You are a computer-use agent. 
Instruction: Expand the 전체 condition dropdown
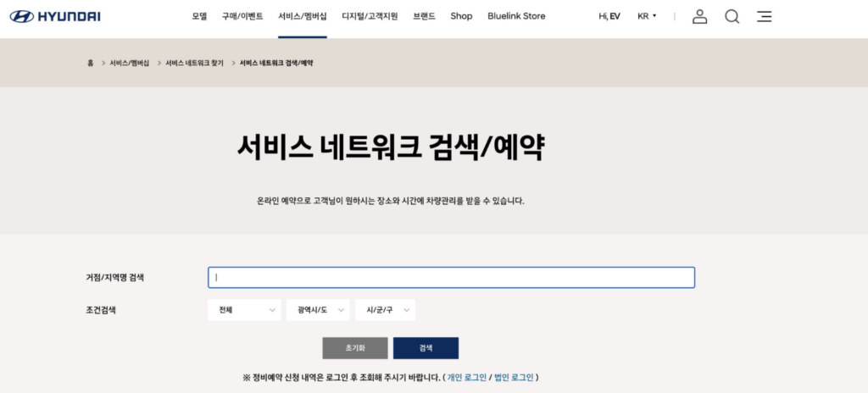244,310
